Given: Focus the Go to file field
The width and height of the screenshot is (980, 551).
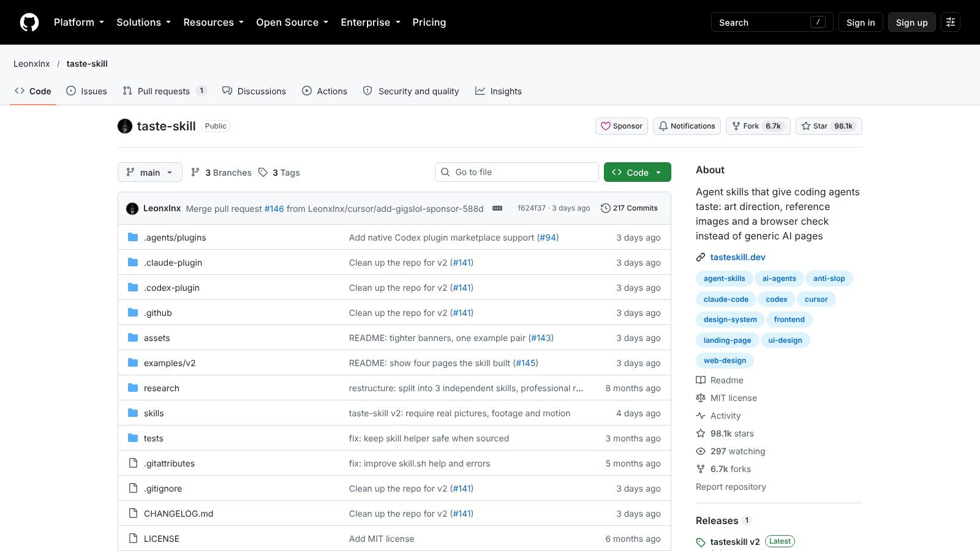Looking at the screenshot, I should pyautogui.click(x=517, y=172).
